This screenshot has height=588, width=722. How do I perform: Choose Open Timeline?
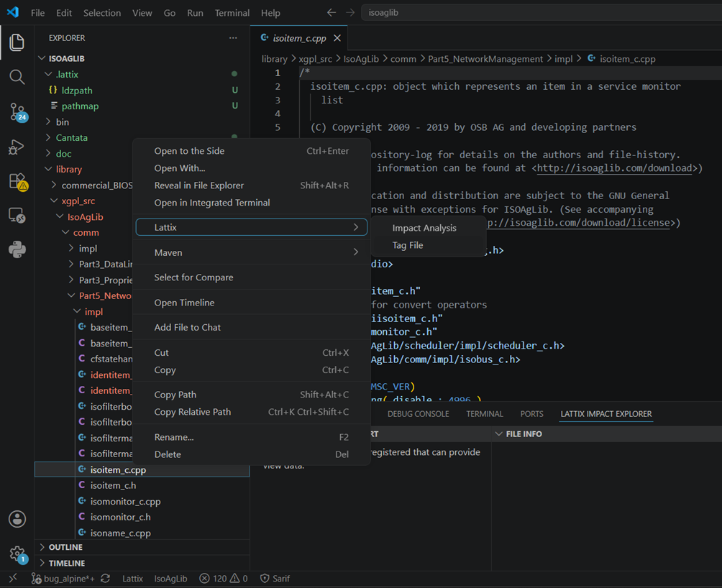[x=252, y=303]
